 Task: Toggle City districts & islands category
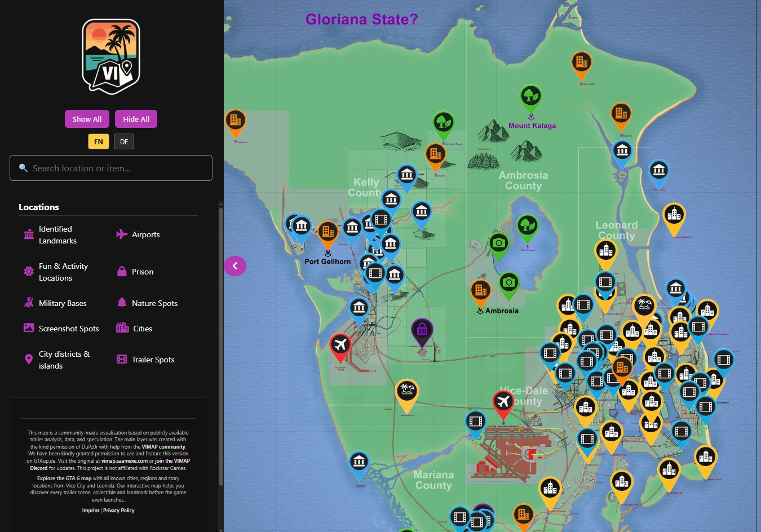(x=57, y=360)
